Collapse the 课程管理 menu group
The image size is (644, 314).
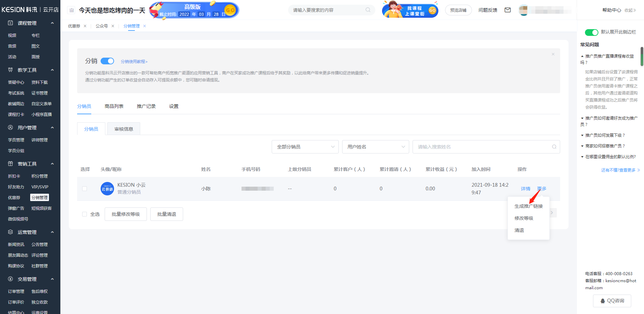point(52,23)
